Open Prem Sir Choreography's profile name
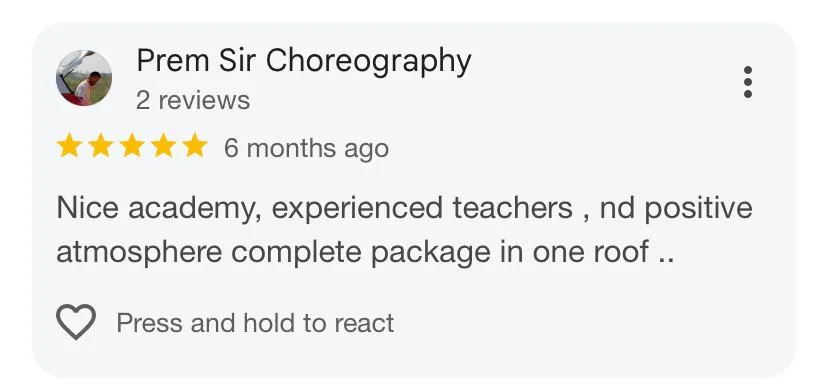 [304, 62]
